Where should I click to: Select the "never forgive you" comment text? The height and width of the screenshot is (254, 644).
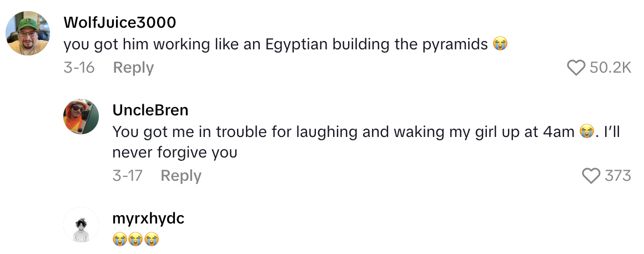(175, 152)
